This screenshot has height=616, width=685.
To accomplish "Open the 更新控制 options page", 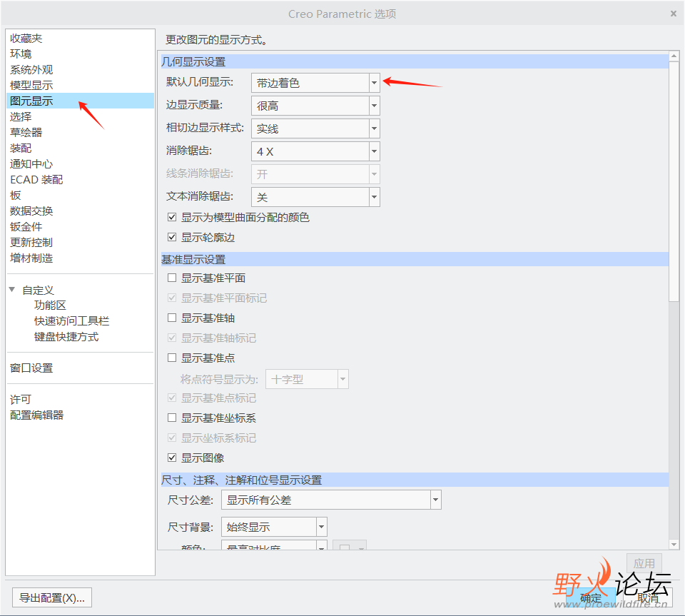I will (31, 243).
